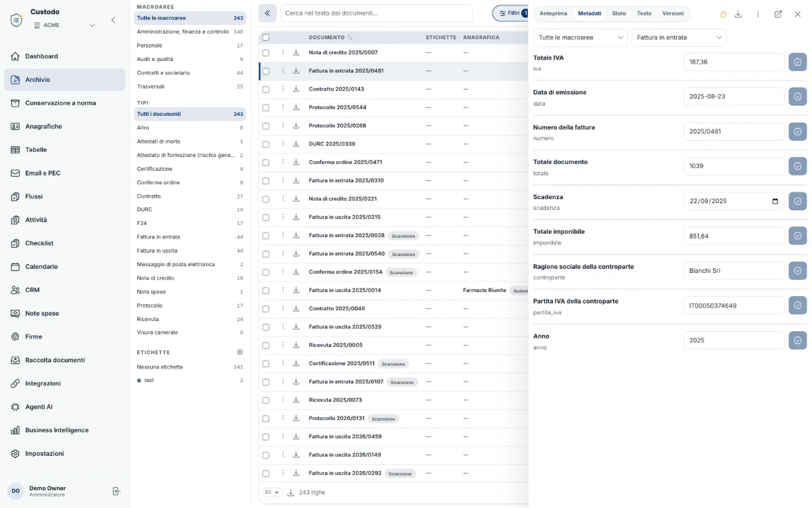Open the Fattura in entrata document type dropdown
This screenshot has height=508, width=812.
[679, 38]
